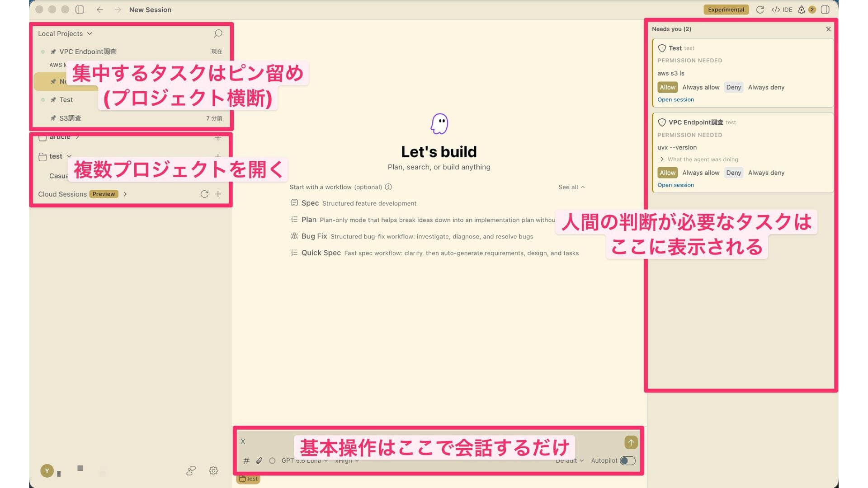Open the IDE view
Image resolution: width=868 pixels, height=488 pixels.
pyautogui.click(x=782, y=9)
